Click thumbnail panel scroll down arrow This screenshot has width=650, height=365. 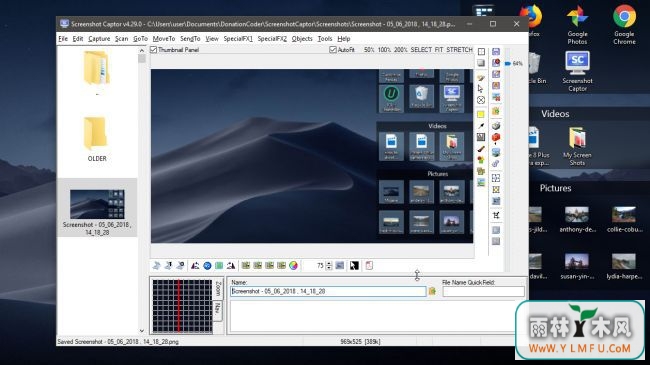[142, 331]
